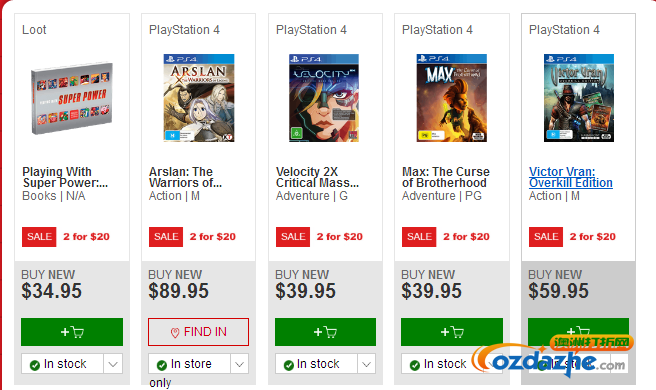View Arslan PS4 cover image
This screenshot has width=656, height=390.
pyautogui.click(x=199, y=98)
